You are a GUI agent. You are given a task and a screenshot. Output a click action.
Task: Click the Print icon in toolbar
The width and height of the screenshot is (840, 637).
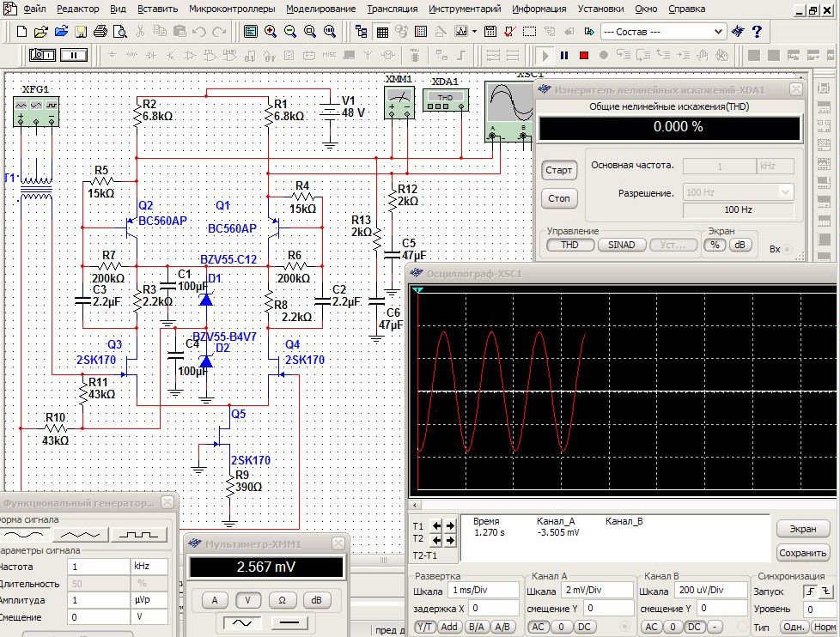click(100, 32)
